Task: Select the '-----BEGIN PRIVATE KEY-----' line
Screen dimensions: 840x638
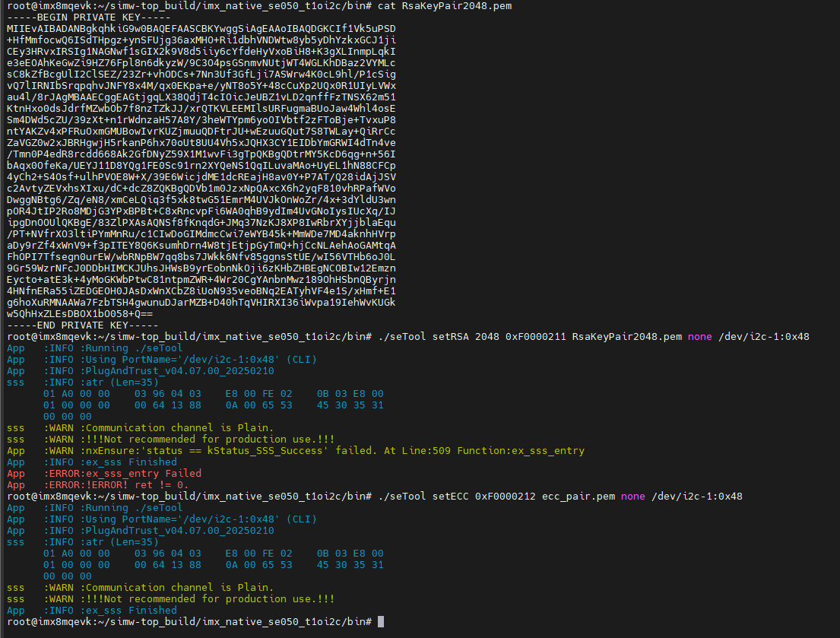Action: coord(89,17)
